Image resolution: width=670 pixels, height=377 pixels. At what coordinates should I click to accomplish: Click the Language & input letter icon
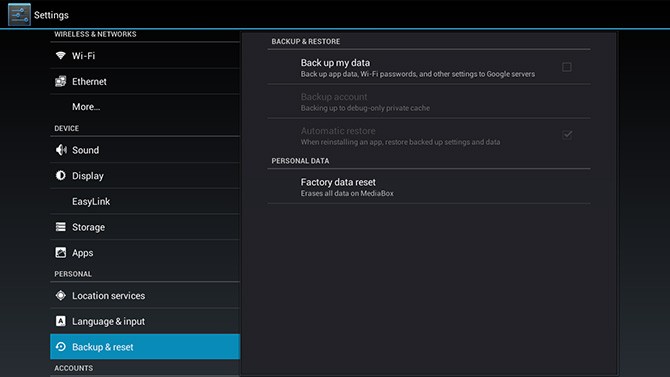click(x=61, y=321)
